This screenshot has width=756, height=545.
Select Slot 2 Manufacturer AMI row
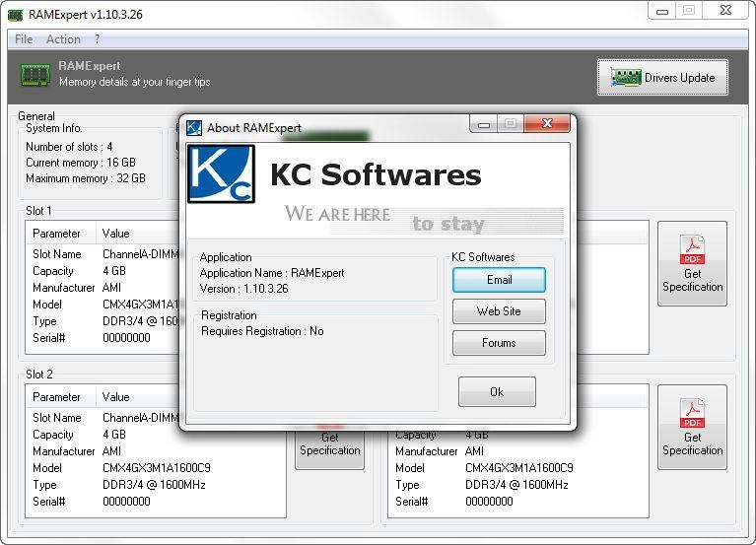tap(156, 451)
